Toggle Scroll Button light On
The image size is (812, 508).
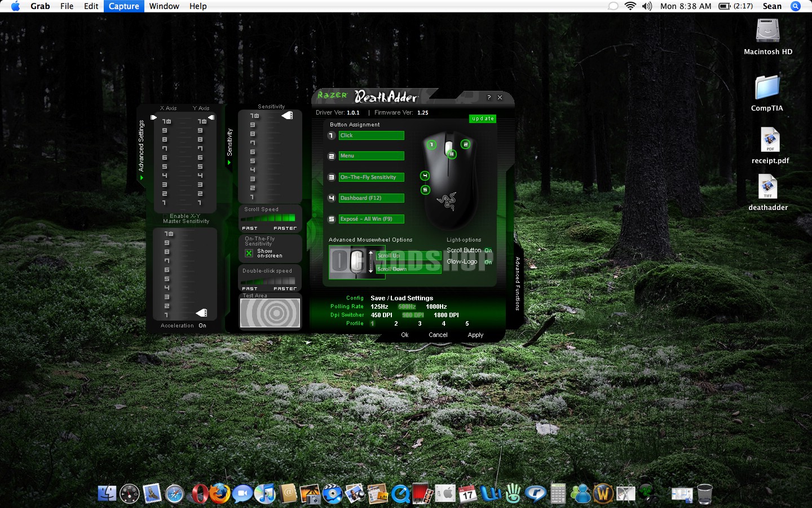point(488,251)
